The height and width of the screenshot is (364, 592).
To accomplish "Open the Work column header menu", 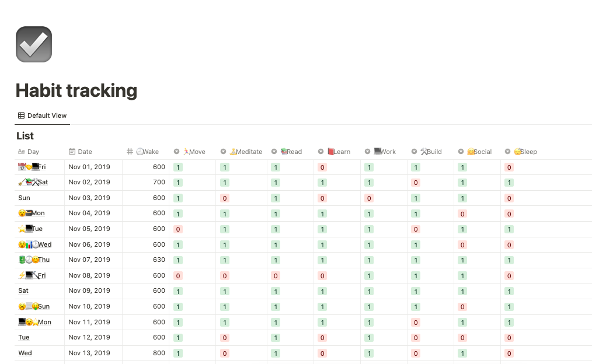I will [384, 152].
